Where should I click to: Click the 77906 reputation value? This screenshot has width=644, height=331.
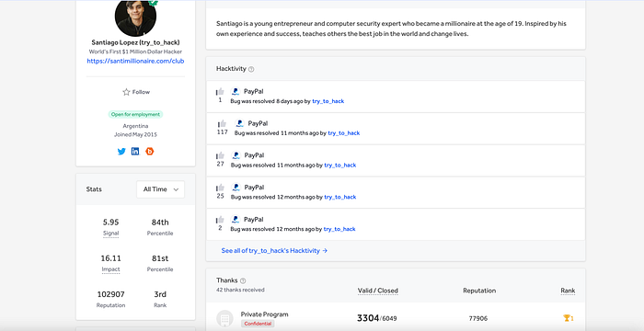point(478,318)
